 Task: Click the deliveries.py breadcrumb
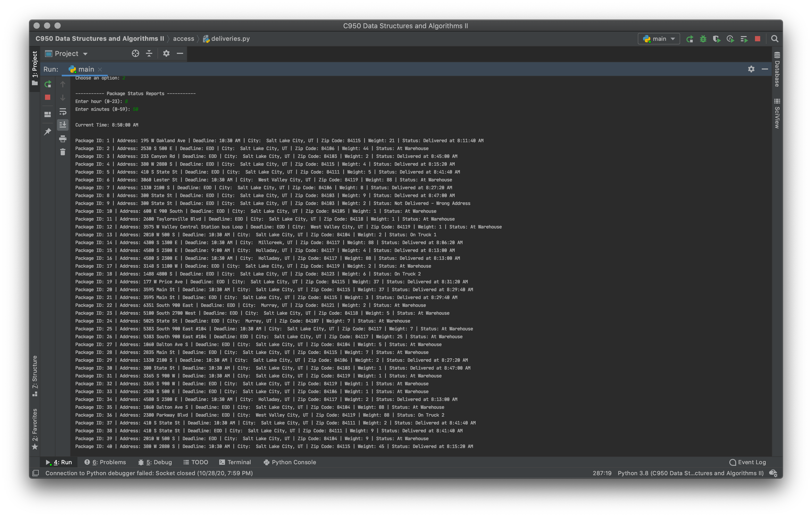click(x=226, y=39)
